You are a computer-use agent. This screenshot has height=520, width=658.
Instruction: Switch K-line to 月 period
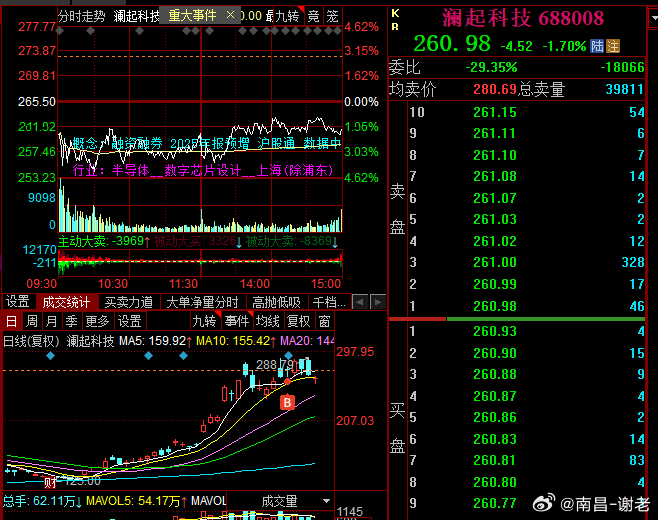51,321
